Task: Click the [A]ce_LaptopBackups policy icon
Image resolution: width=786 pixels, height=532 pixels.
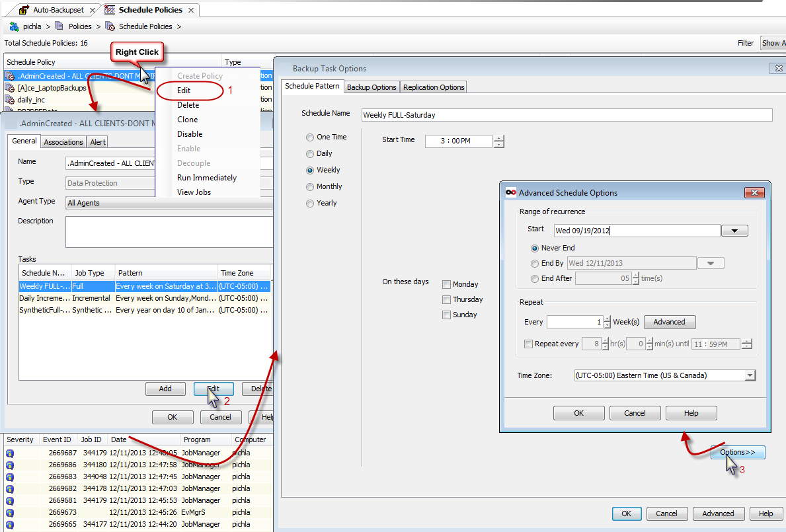Action: point(9,88)
